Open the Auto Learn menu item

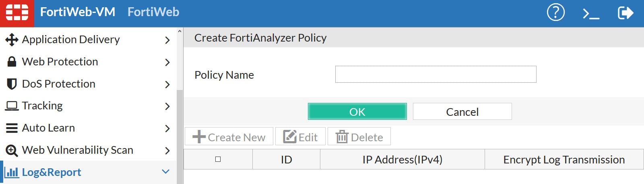click(x=48, y=128)
